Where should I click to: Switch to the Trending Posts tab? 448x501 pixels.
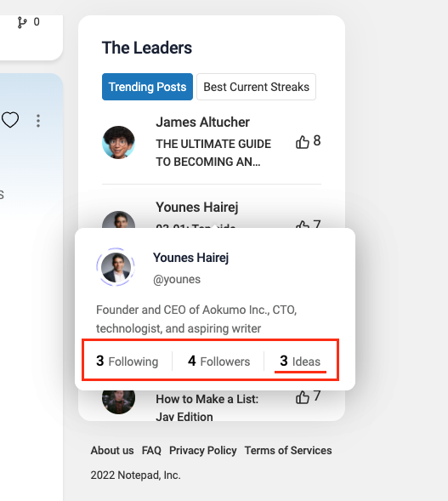(148, 87)
